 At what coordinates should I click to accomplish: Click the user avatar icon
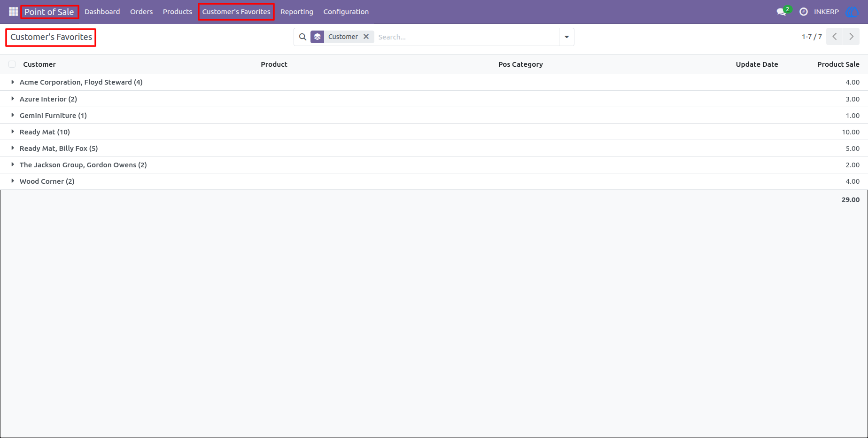(x=852, y=12)
